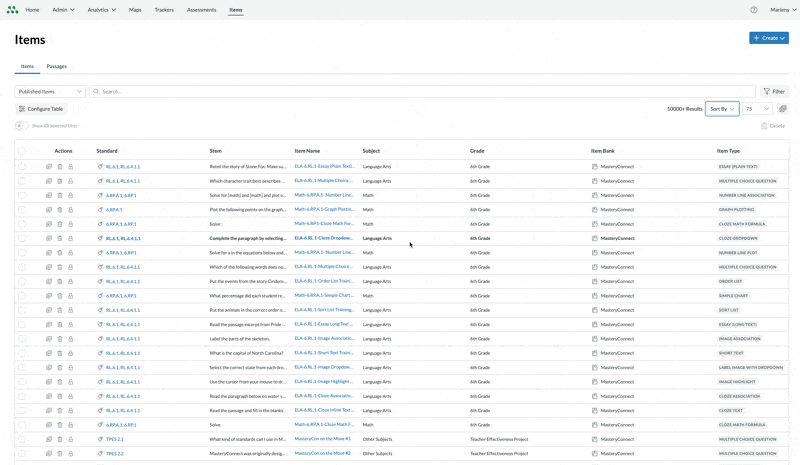Open the Published Items dropdown

coord(50,91)
